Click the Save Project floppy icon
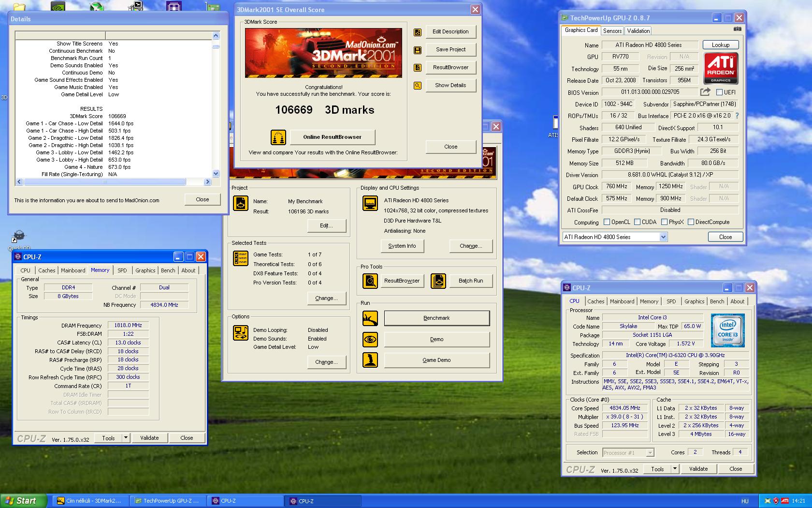 point(418,50)
